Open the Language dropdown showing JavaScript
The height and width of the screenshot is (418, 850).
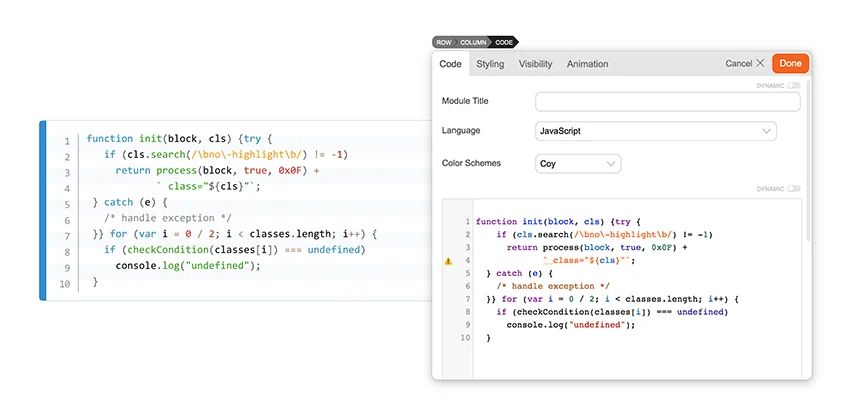point(655,131)
